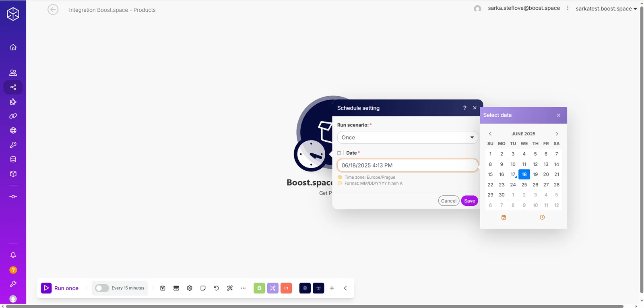Switch to time picker clock icon
Image resolution: width=644 pixels, height=308 pixels.
pos(542,217)
